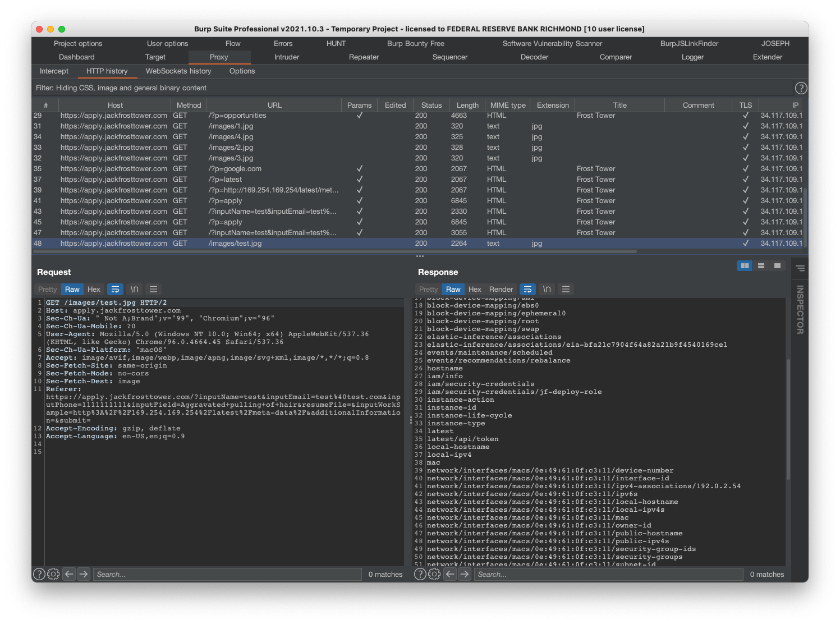Expand the Inspector panel icon
Viewport: 840px width, 624px height.
tap(800, 268)
